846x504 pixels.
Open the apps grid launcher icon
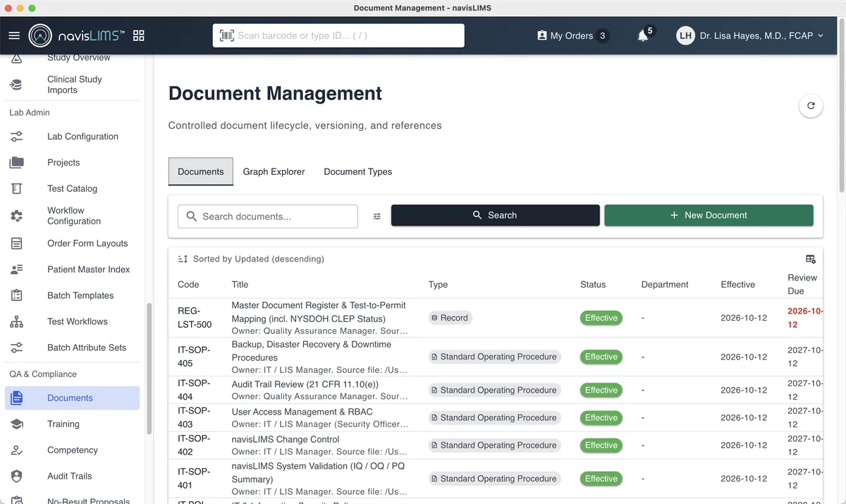138,35
